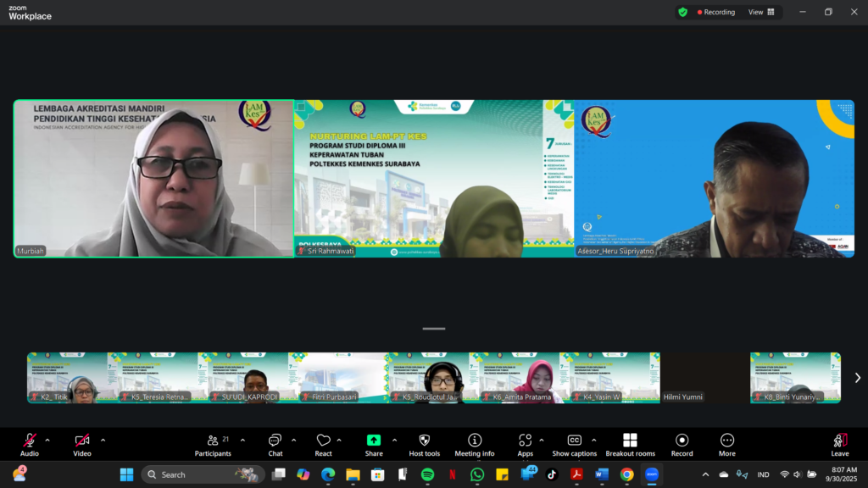
Task: Select the K8_Binti Yunariy participant thumbnail
Action: pyautogui.click(x=795, y=378)
